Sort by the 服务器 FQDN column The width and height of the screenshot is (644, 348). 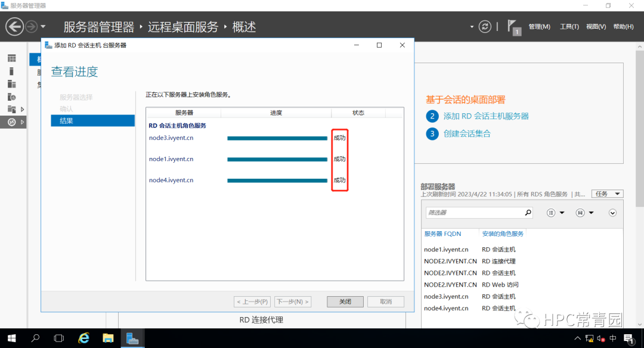[x=442, y=234]
